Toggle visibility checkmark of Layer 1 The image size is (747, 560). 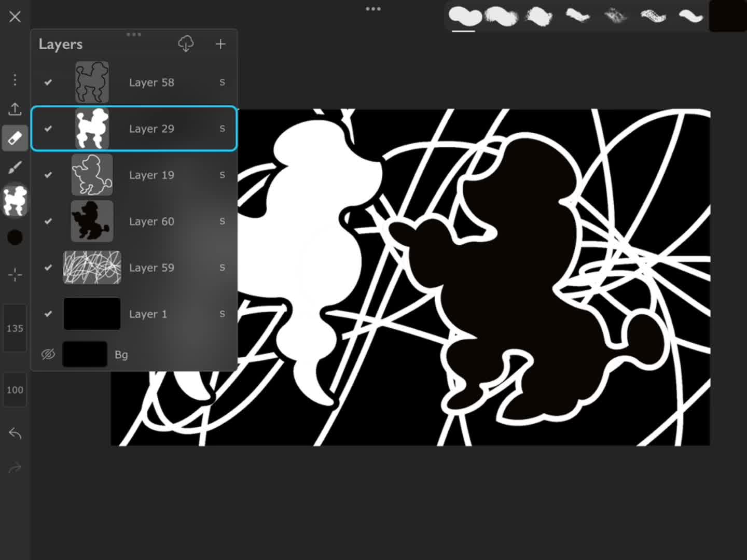[x=48, y=314]
